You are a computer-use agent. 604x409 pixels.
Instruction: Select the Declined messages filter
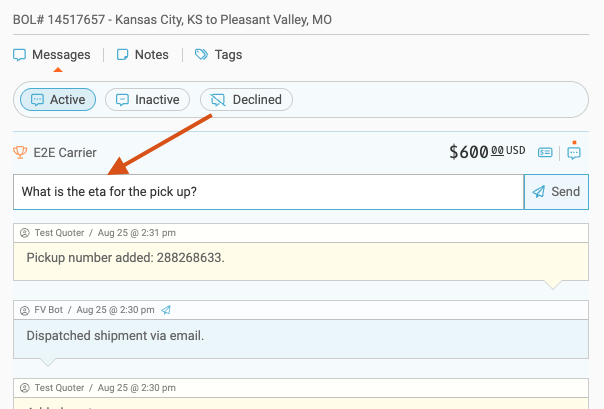pos(247,100)
